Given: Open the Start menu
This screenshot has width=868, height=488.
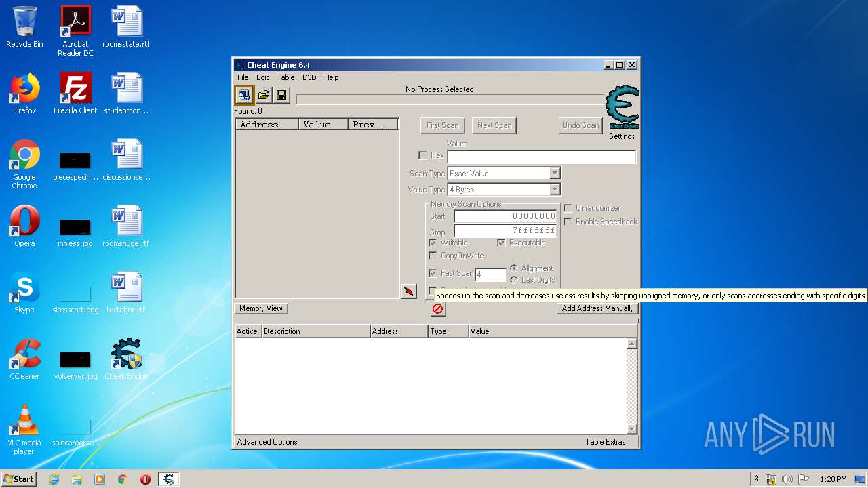Looking at the screenshot, I should point(18,479).
